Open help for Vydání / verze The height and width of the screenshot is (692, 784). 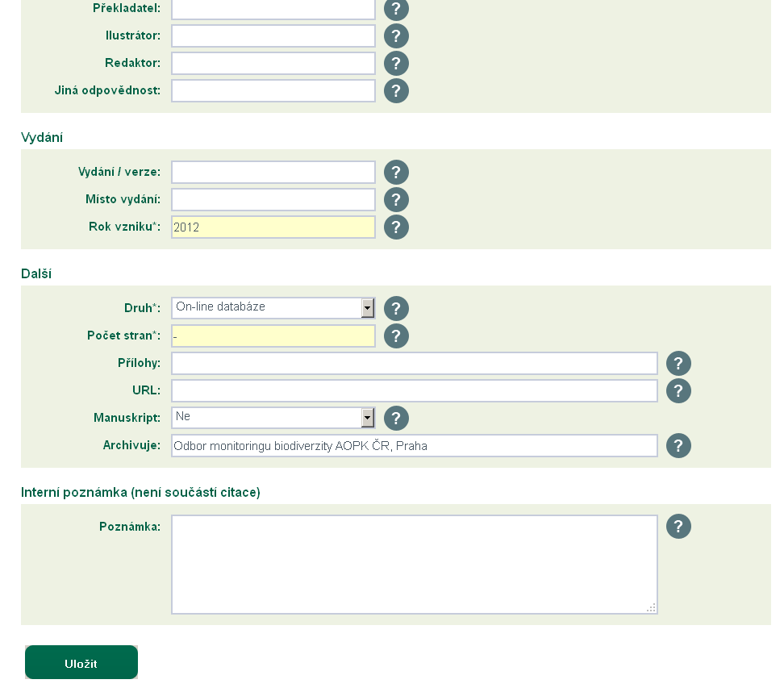[x=396, y=173]
